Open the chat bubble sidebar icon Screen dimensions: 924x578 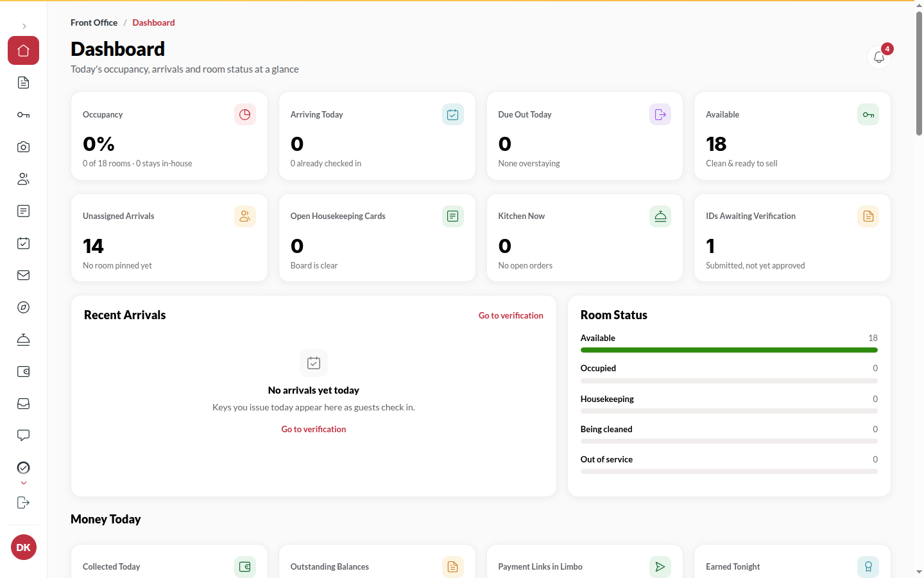coord(23,436)
